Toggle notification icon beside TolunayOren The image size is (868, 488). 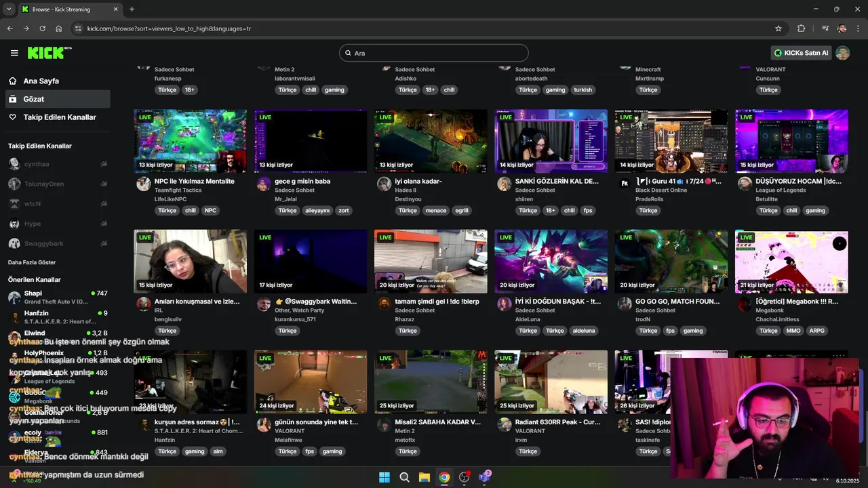[x=104, y=184]
